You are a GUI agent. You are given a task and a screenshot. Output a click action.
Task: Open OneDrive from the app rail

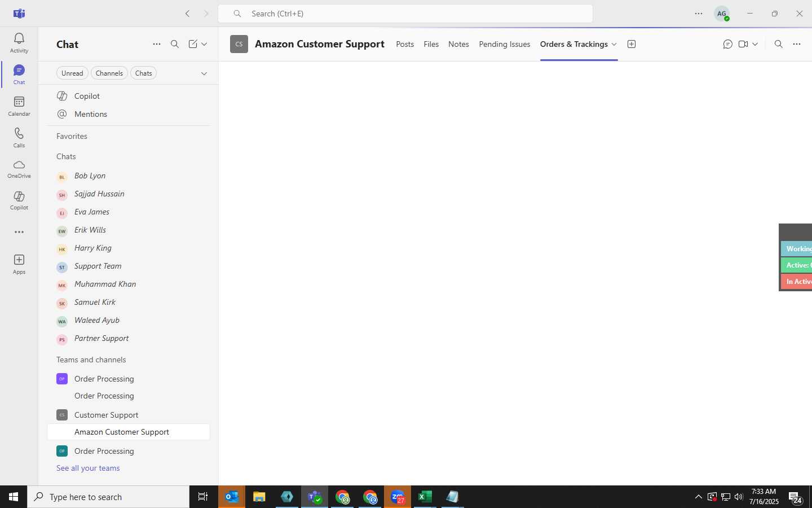19,169
